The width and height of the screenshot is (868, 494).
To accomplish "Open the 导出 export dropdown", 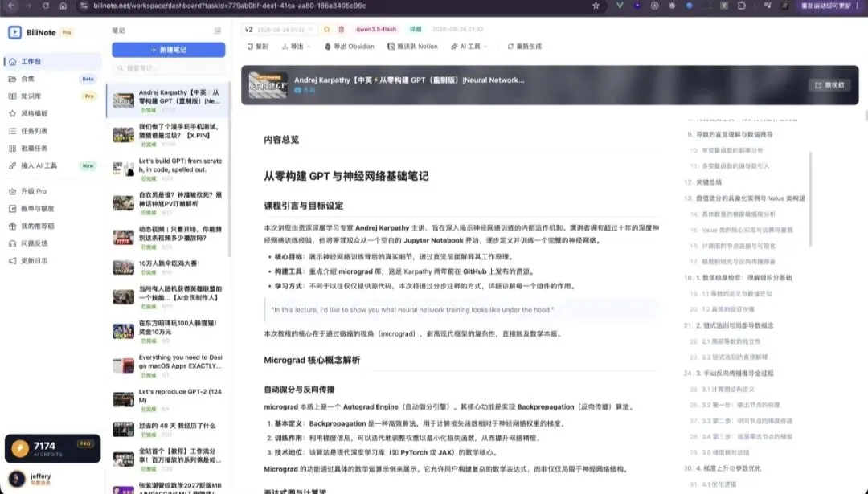I will (x=296, y=47).
